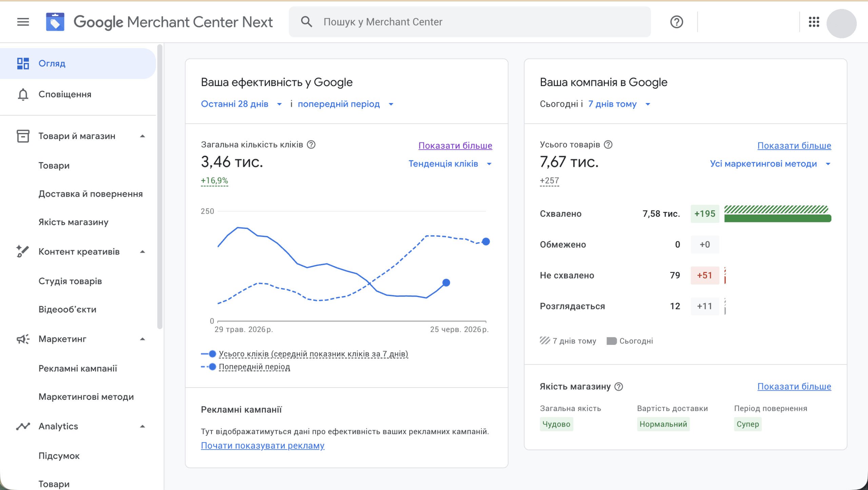The width and height of the screenshot is (868, 490).
Task: Click the Маркетинг megaphone icon
Action: pos(23,339)
